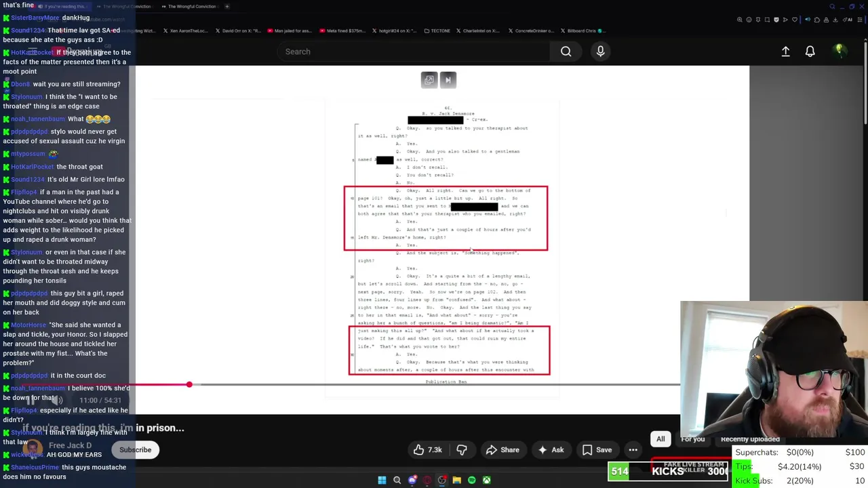Click chat username Dbon8
This screenshot has width=868, height=488.
[20, 84]
